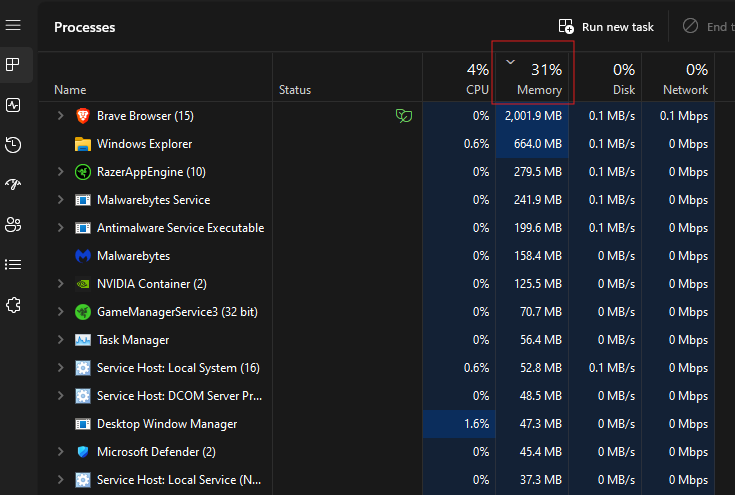Expand Service Host: Local System group
Viewport: 735px width, 495px height.
click(x=60, y=368)
